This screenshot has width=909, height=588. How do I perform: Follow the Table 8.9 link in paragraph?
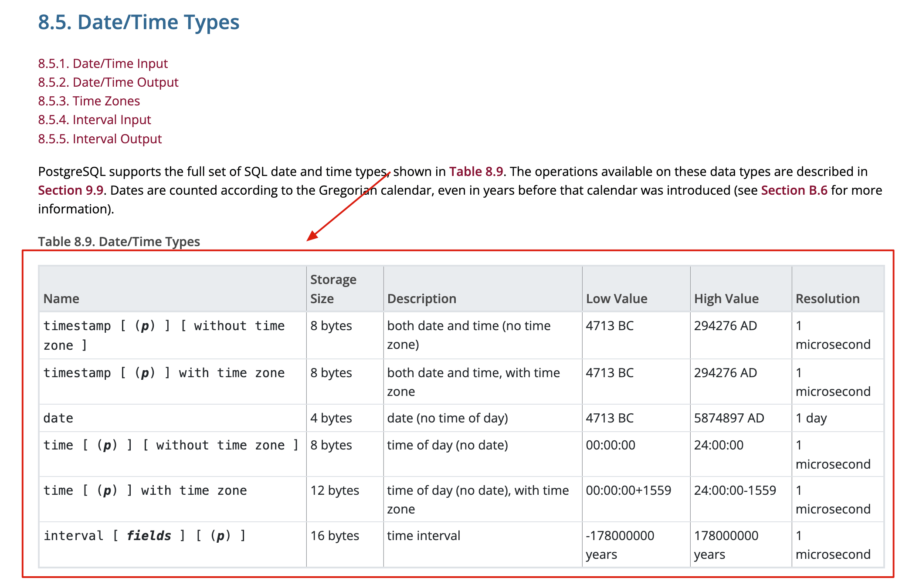click(x=476, y=172)
